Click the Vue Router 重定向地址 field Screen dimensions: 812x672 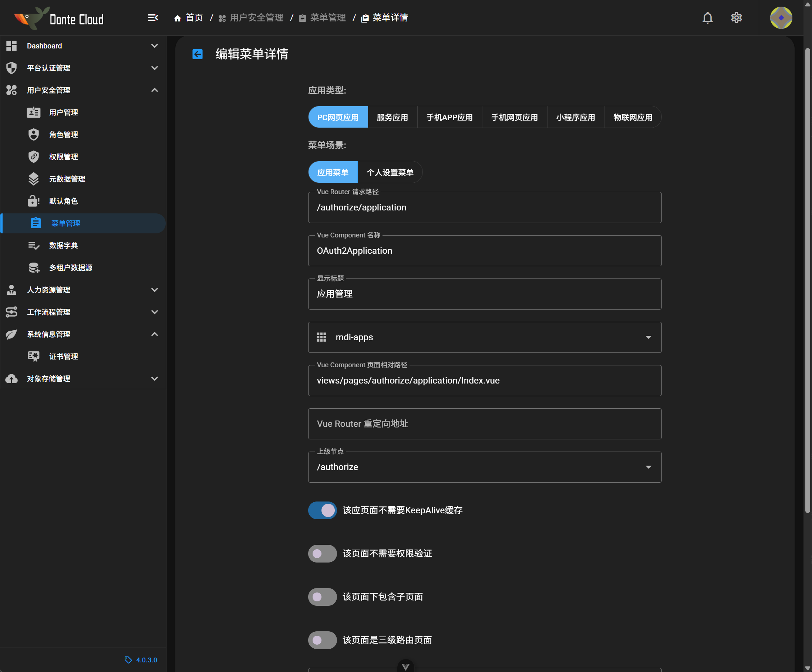click(x=484, y=424)
